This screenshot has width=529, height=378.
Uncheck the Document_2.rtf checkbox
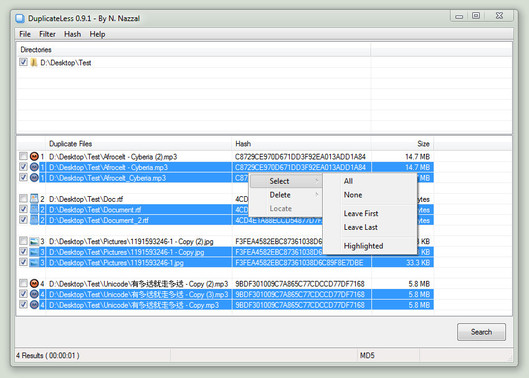pos(23,220)
